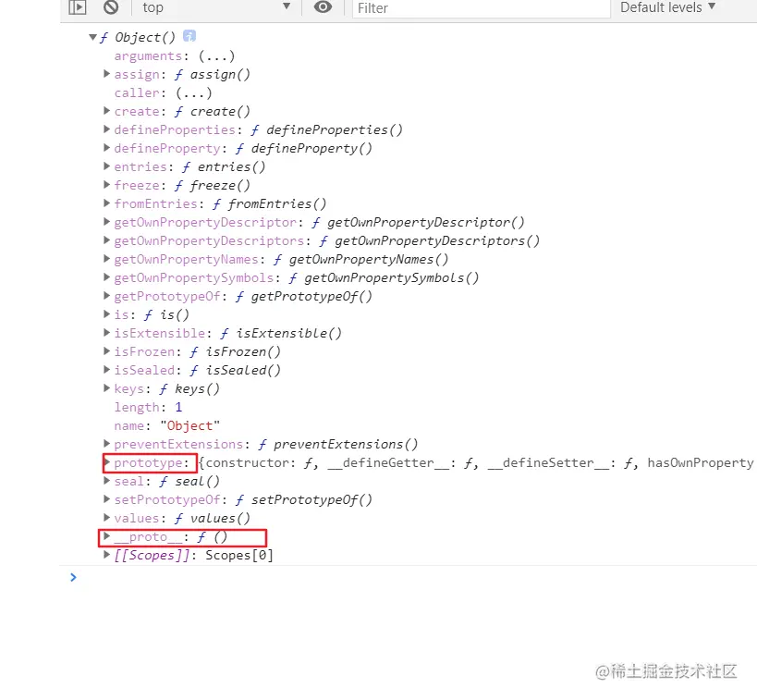Expand the create property arrow
757x700 pixels.
click(x=106, y=111)
